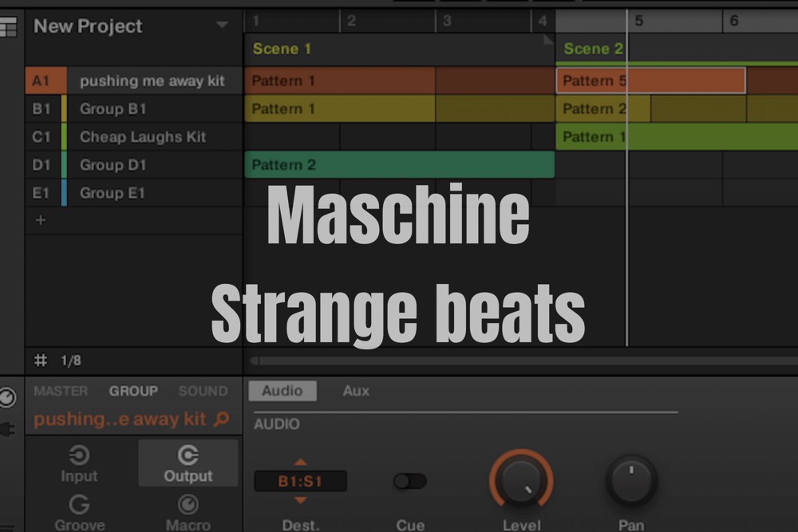Select Pattern 5 clip in Scene 2
This screenshot has height=532, width=798.
pyautogui.click(x=651, y=81)
